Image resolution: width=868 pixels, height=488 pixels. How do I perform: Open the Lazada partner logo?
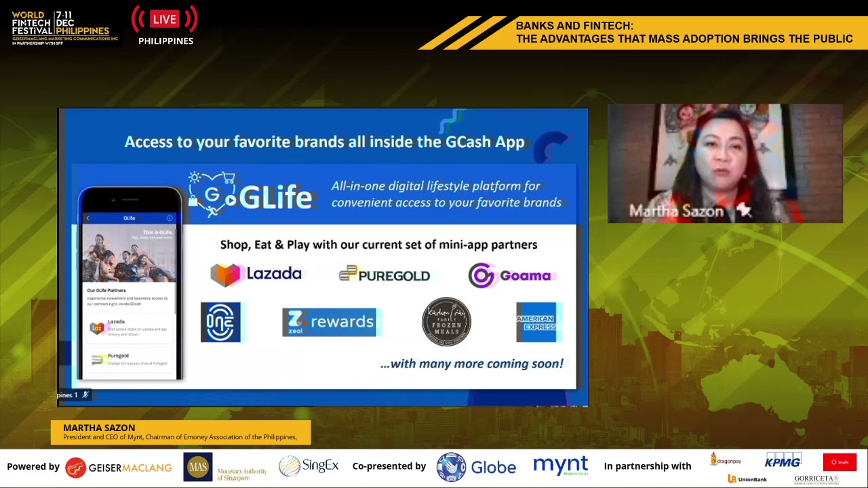[x=256, y=274]
